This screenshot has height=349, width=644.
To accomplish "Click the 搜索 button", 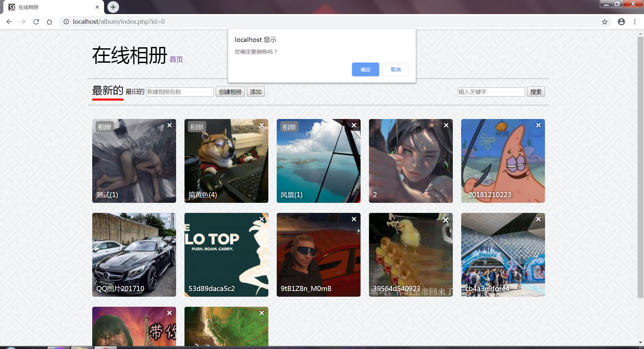I will click(536, 92).
